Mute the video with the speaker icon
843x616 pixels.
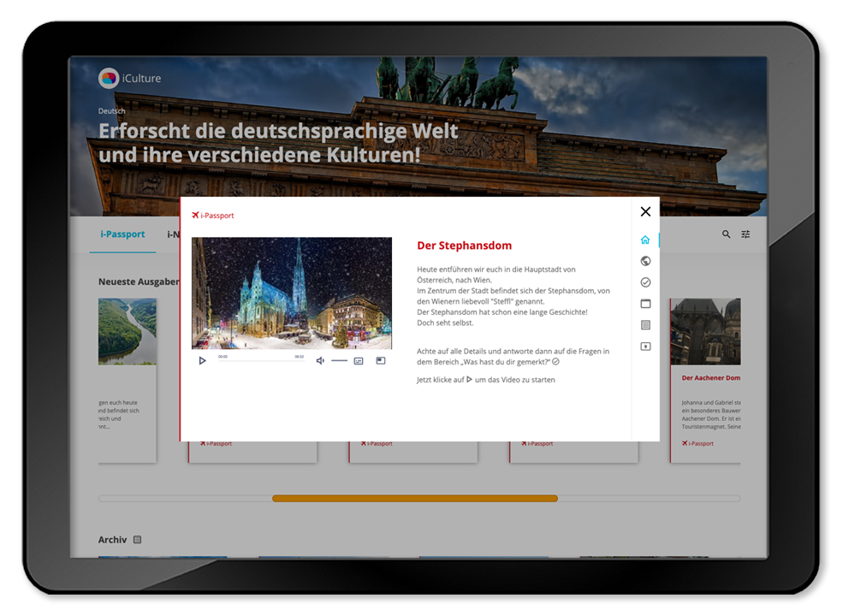click(x=320, y=361)
